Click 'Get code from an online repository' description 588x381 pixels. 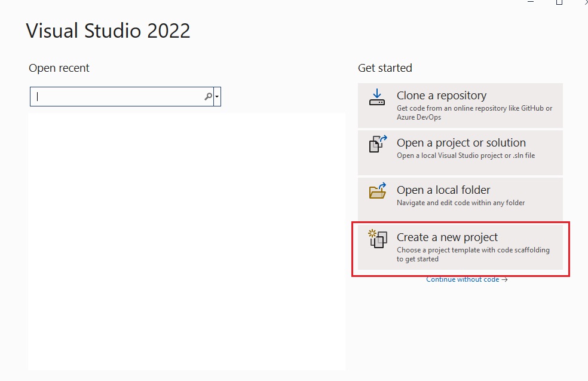point(474,112)
